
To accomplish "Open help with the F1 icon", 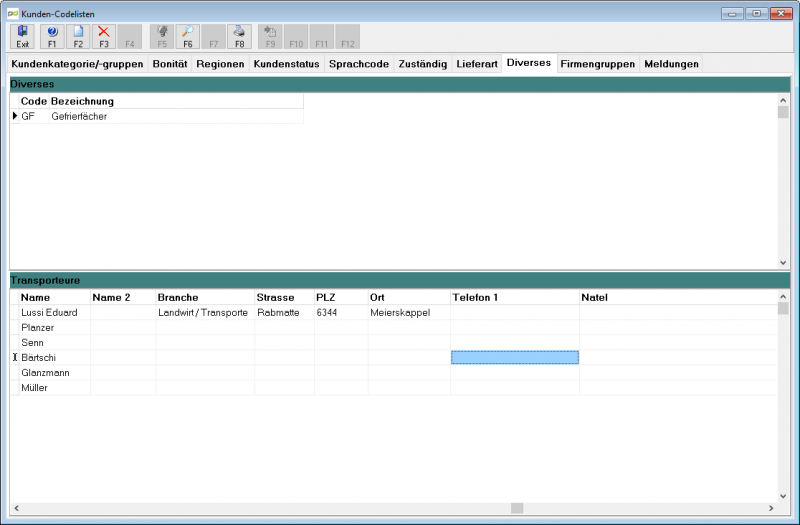I will pyautogui.click(x=52, y=37).
